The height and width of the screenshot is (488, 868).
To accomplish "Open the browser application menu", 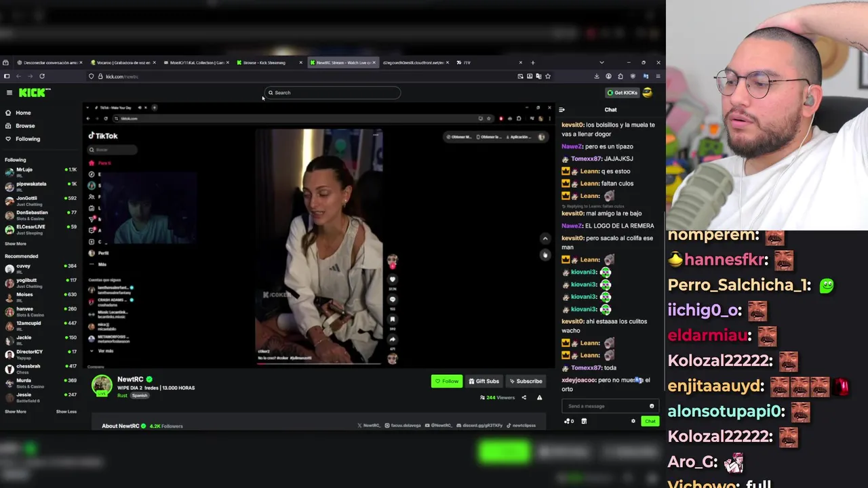I will (658, 77).
